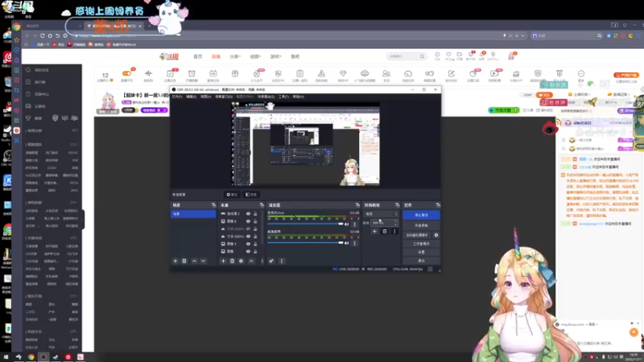The width and height of the screenshot is (644, 362).
Task: Mute the second mixer channel speaker icon
Action: (347, 243)
